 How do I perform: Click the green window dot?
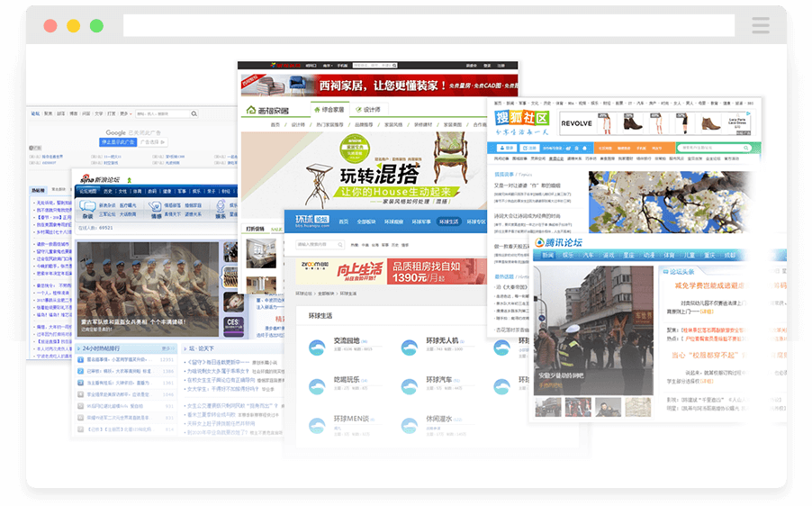(x=96, y=26)
